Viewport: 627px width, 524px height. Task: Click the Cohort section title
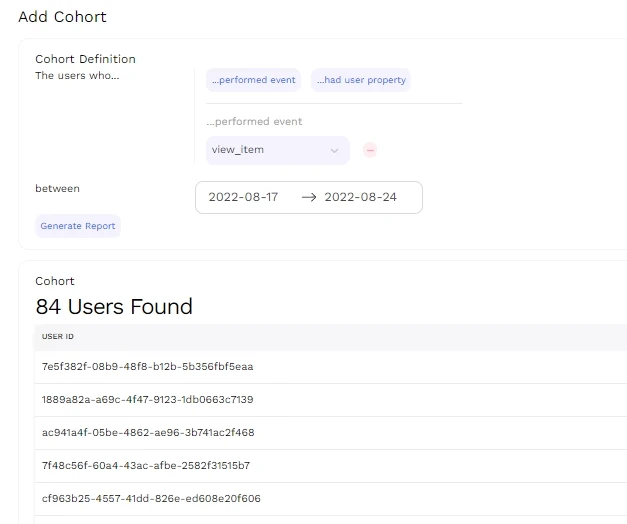coord(55,281)
